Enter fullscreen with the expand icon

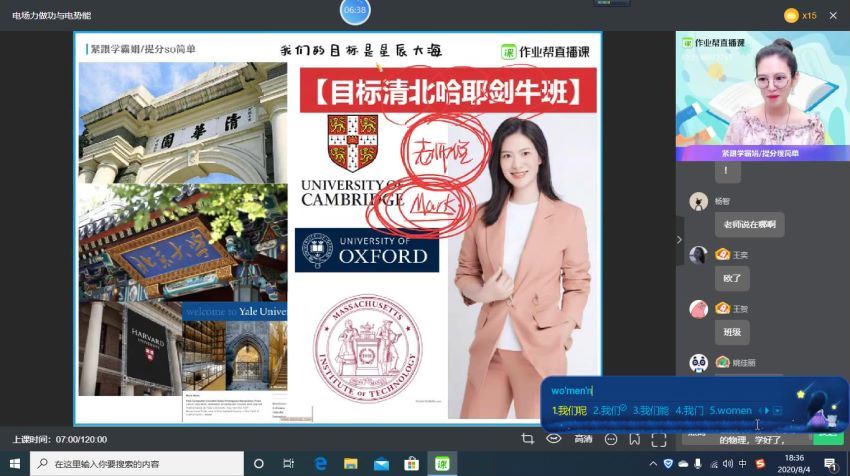click(x=659, y=440)
